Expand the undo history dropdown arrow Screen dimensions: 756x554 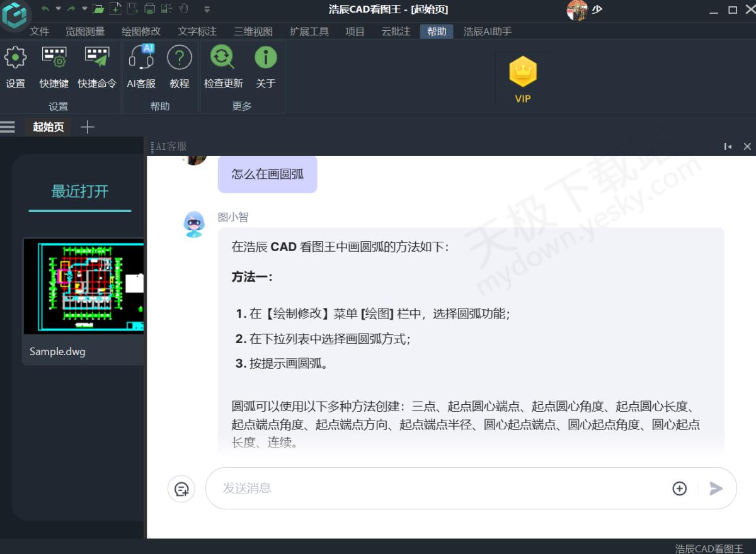[x=58, y=9]
